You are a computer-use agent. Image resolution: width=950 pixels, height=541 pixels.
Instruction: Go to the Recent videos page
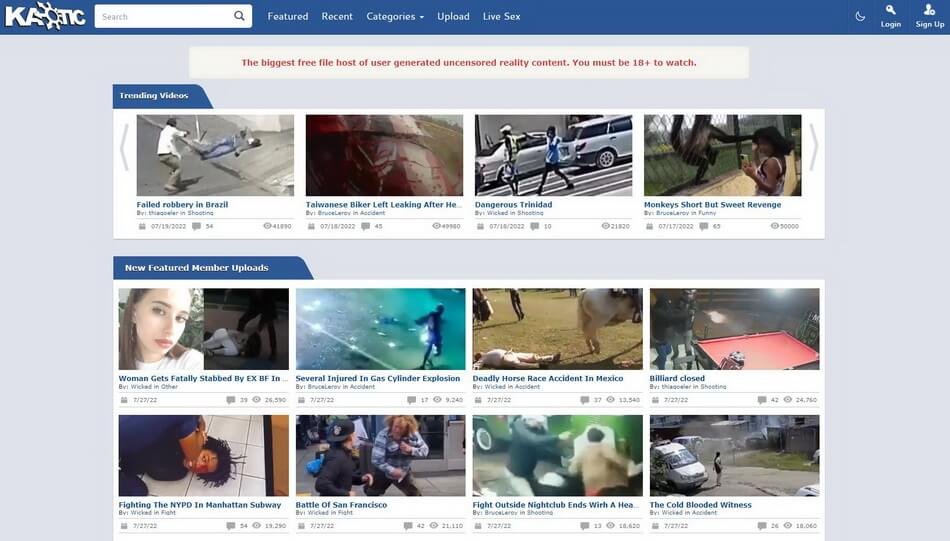(337, 16)
